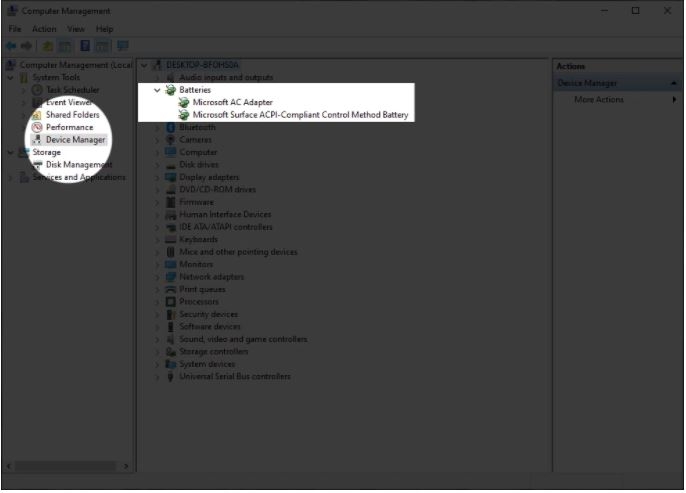Collapse the Storage node

tap(10, 153)
